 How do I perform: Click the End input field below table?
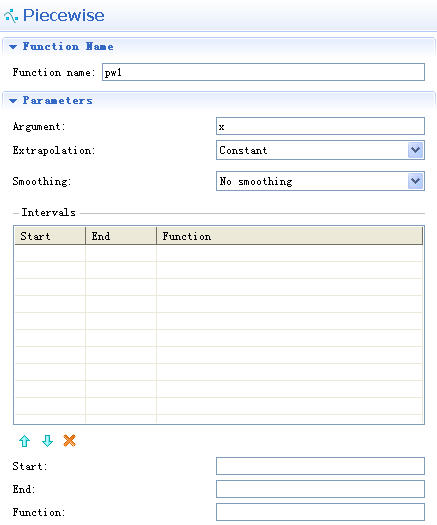click(320, 489)
